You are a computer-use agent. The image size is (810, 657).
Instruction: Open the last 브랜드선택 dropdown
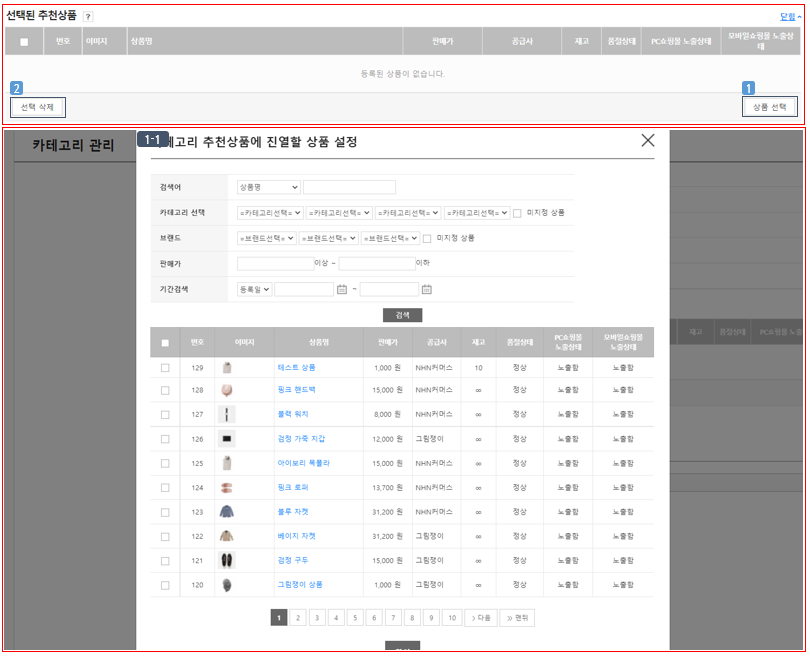(390, 238)
